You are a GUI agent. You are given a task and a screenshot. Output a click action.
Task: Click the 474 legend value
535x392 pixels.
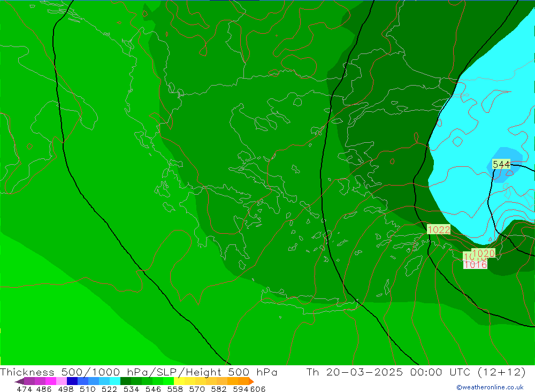point(24,389)
